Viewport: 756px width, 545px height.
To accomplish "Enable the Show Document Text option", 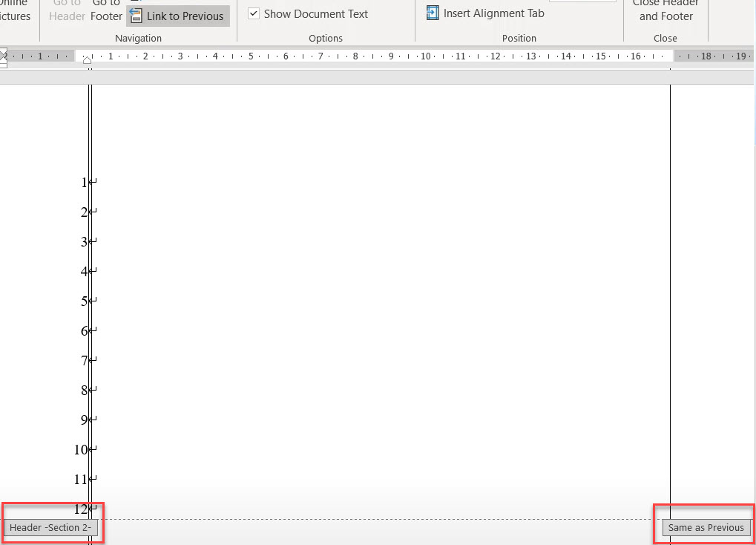I will (253, 13).
